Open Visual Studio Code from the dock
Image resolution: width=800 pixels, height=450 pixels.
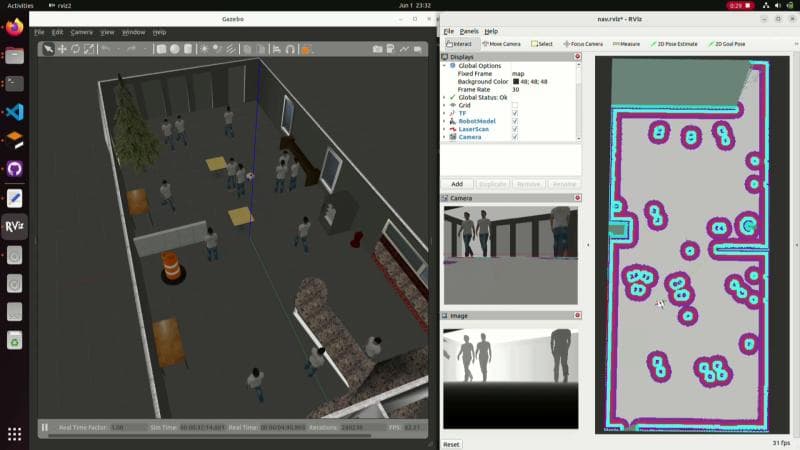(x=14, y=112)
